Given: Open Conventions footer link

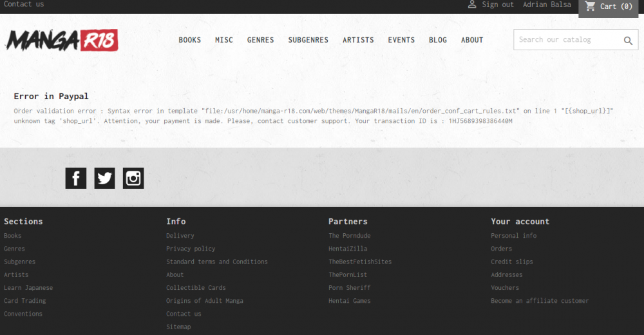Looking at the screenshot, I should [23, 314].
